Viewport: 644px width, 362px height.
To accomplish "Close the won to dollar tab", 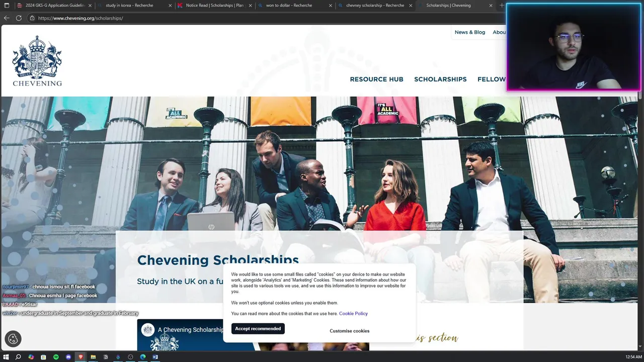I will tap(331, 6).
